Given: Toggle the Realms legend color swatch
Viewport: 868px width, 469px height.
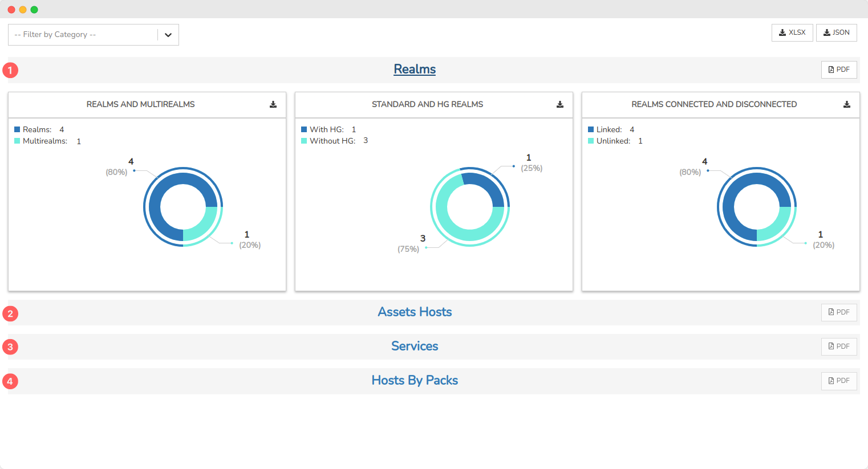Looking at the screenshot, I should (17, 129).
